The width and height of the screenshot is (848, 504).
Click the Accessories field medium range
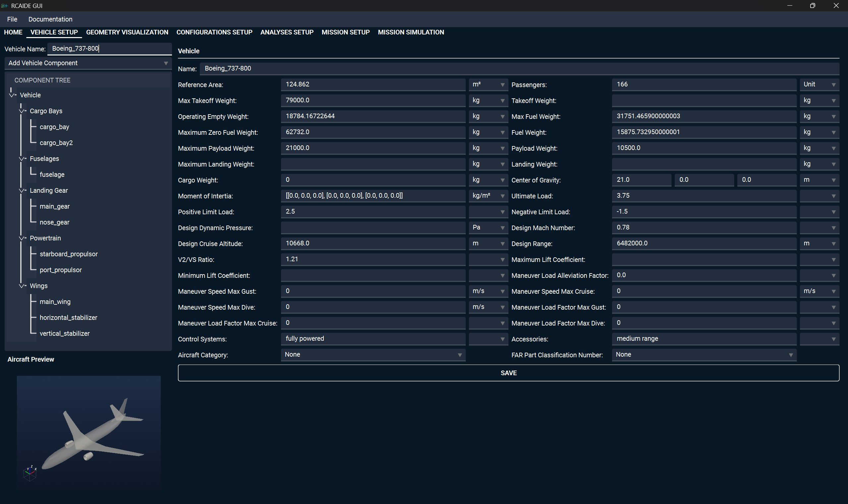(704, 339)
